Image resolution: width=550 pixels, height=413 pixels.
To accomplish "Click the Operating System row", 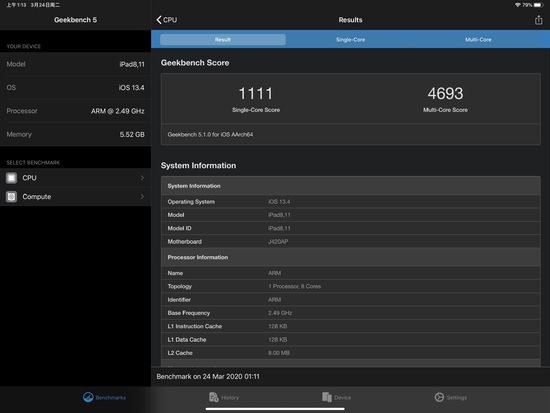I will [x=350, y=202].
